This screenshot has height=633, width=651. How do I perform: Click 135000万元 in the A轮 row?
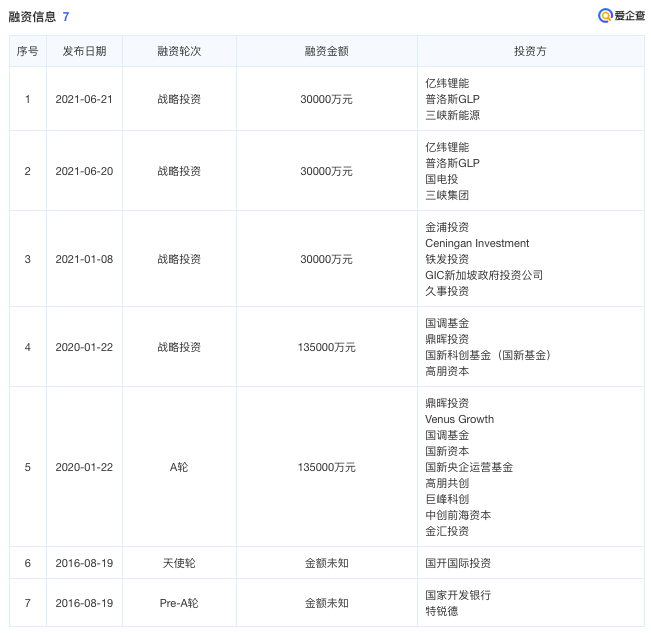click(326, 467)
